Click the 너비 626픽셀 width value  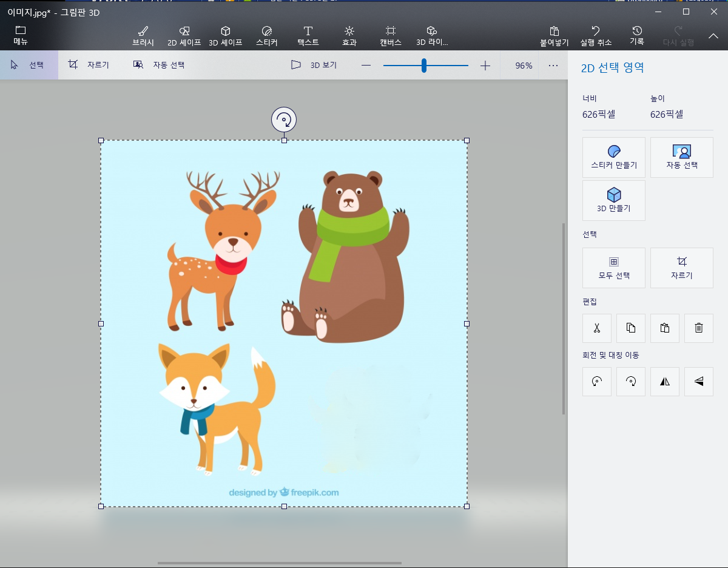click(599, 114)
